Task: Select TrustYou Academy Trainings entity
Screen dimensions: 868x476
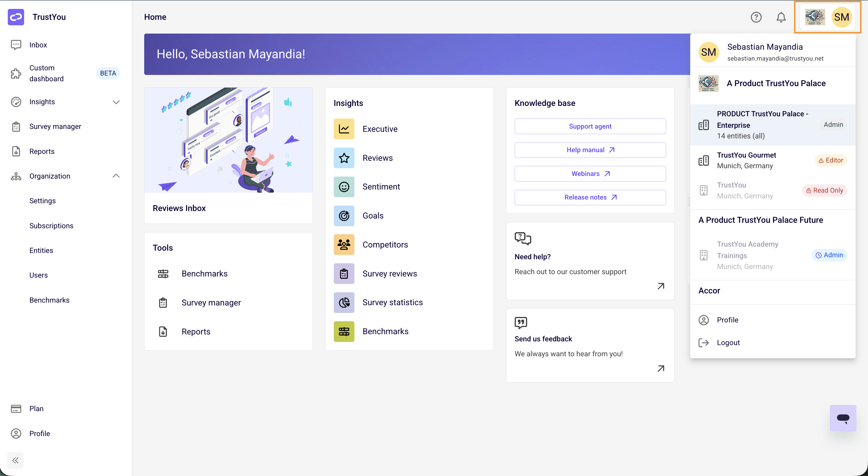Action: (x=773, y=255)
